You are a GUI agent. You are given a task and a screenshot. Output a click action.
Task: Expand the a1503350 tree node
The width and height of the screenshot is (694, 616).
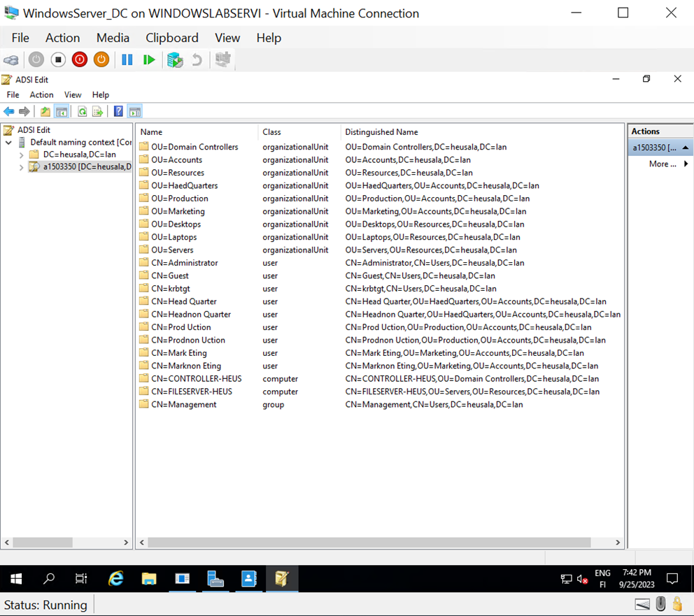(21, 166)
